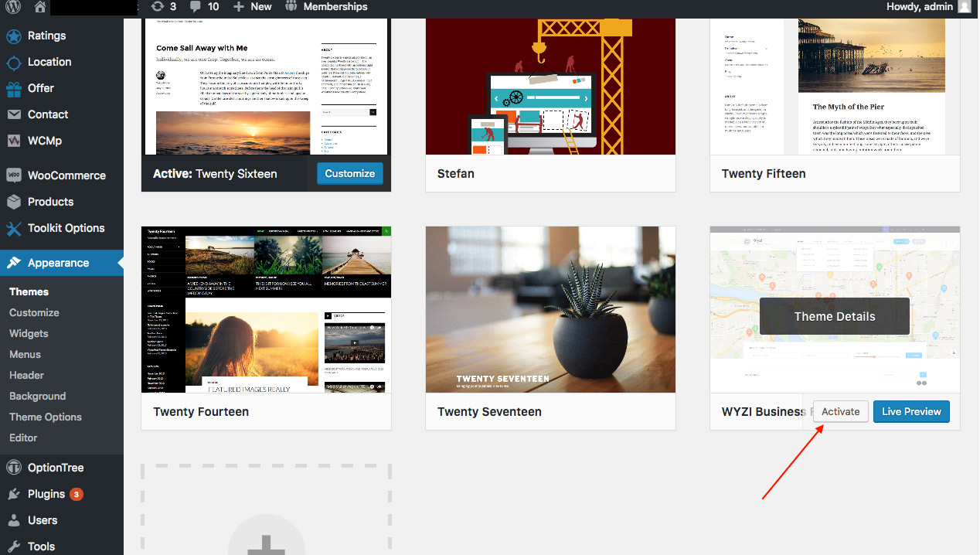This screenshot has height=555, width=980.
Task: Click the "Twenty Fourteen" theme name
Action: (x=201, y=412)
